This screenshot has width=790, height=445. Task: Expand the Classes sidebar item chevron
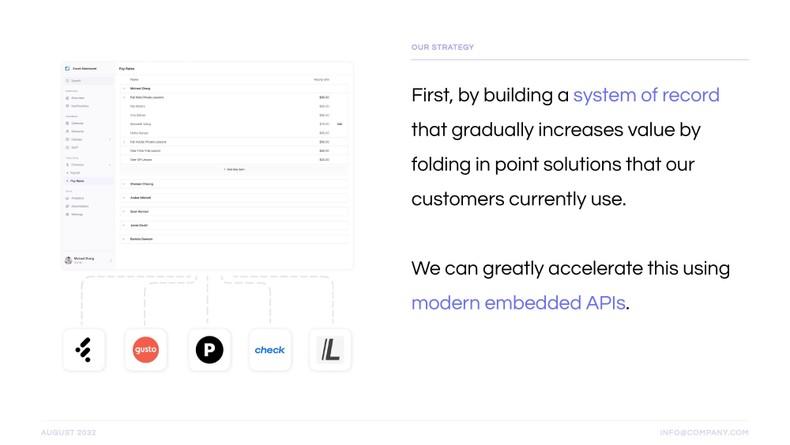(x=111, y=139)
